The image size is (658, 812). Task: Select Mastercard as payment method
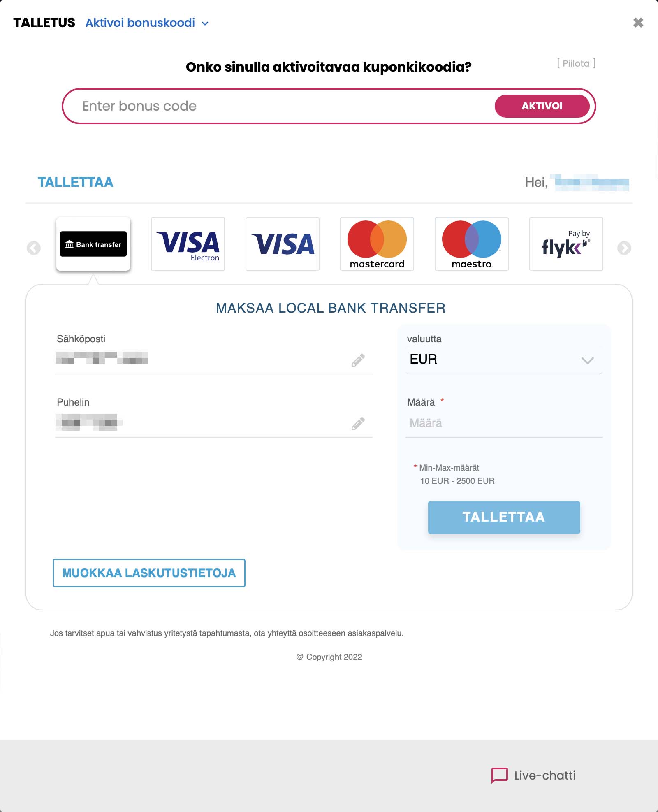coord(377,244)
